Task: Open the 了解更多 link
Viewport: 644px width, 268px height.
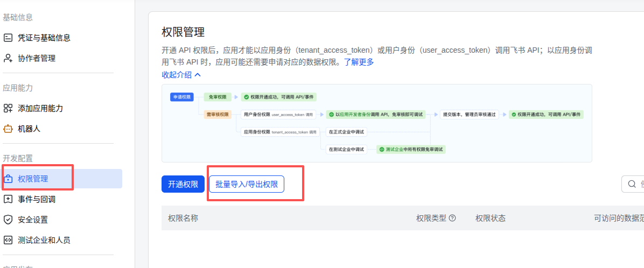Action: click(x=359, y=62)
